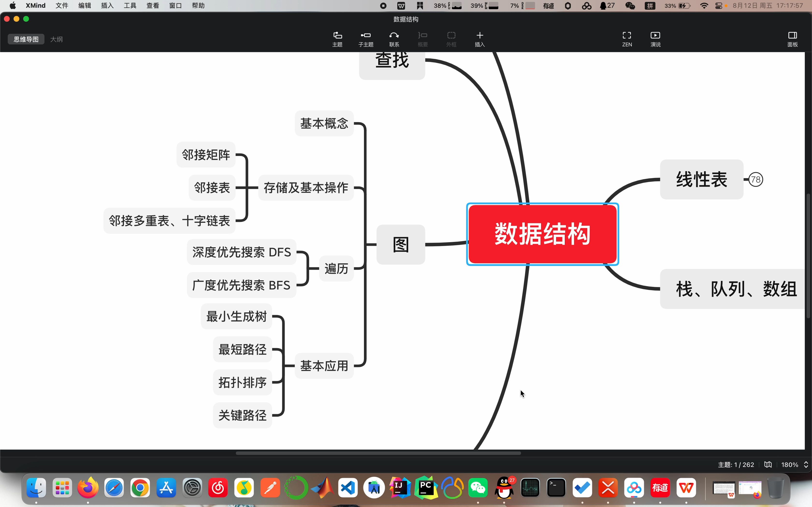
Task: Click the 思维导图 (Mind Map) tab
Action: coord(25,39)
